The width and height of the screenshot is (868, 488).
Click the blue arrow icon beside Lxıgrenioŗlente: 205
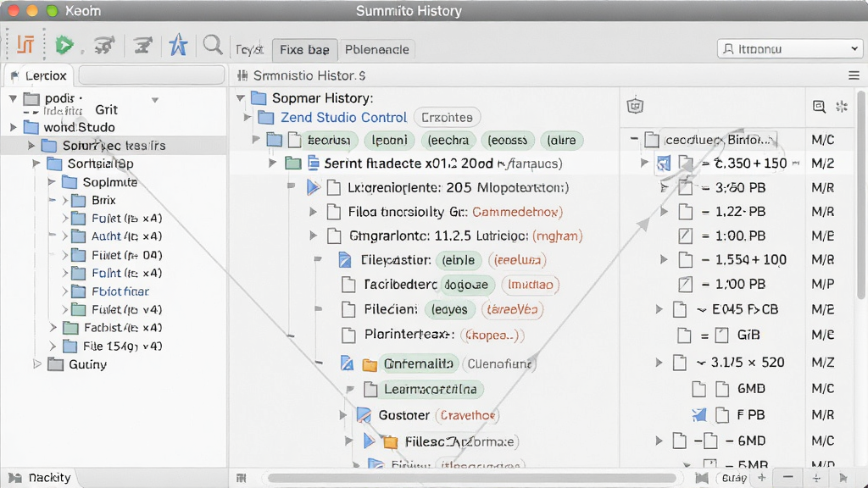coord(314,187)
